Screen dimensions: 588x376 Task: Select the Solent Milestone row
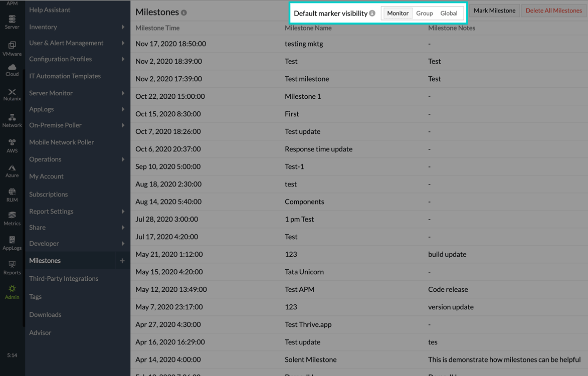click(310, 359)
